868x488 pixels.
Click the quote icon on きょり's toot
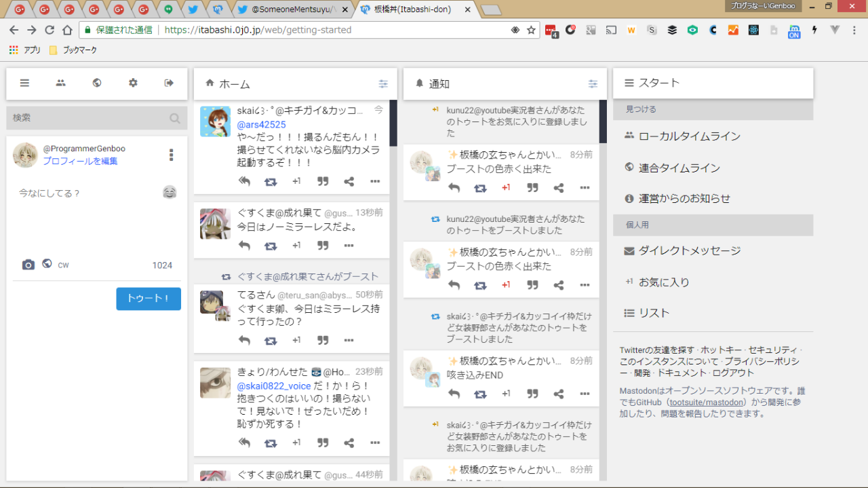323,443
